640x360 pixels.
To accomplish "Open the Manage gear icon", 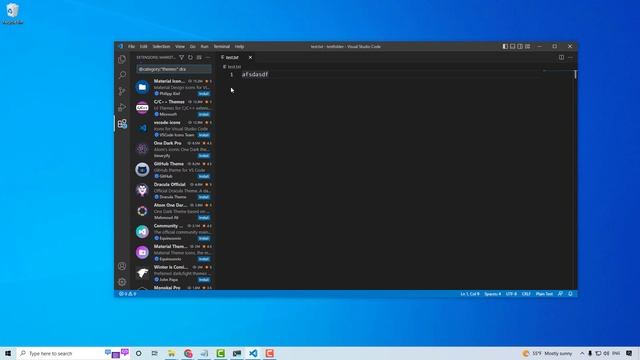I will pos(122,282).
